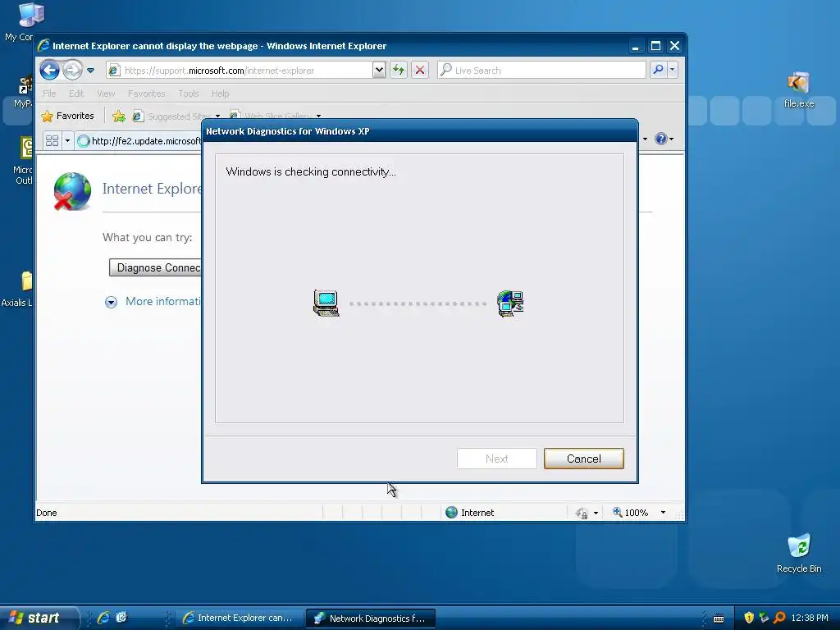
Task: Click the Live Search input box
Action: tap(541, 71)
